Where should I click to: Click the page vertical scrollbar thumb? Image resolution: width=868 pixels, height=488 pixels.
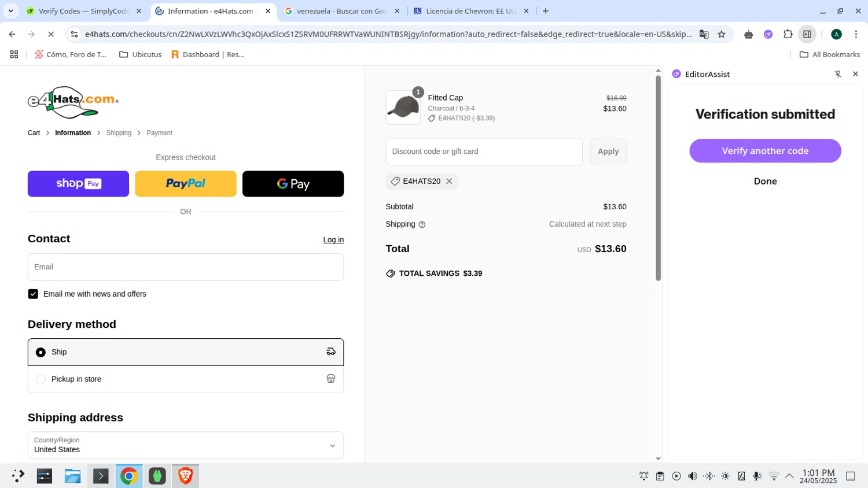coord(658,178)
